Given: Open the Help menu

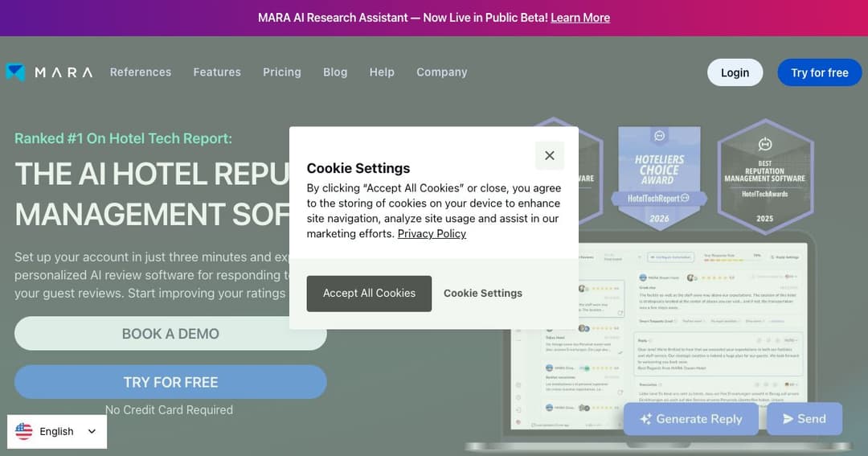Looking at the screenshot, I should click(382, 72).
